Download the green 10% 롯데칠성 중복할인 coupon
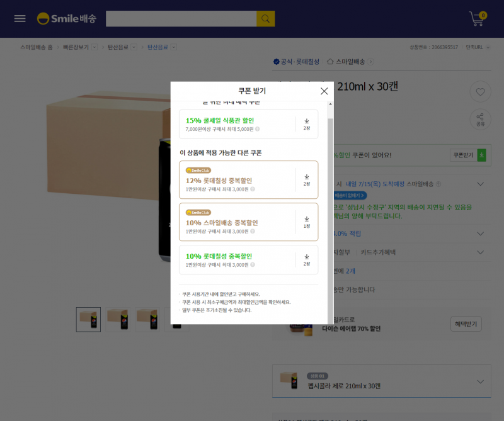The width and height of the screenshot is (504, 421). [x=307, y=260]
